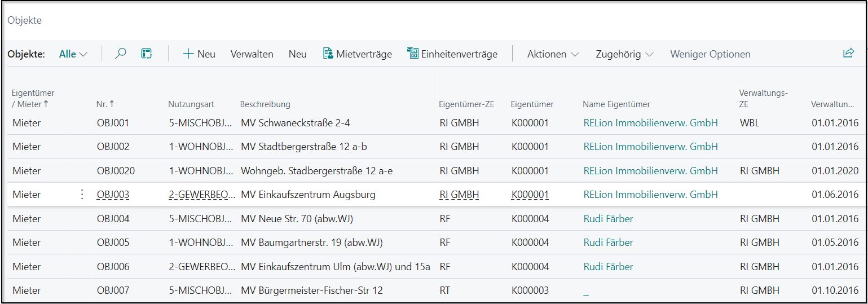Expand the Zugehörig menu

pos(624,54)
